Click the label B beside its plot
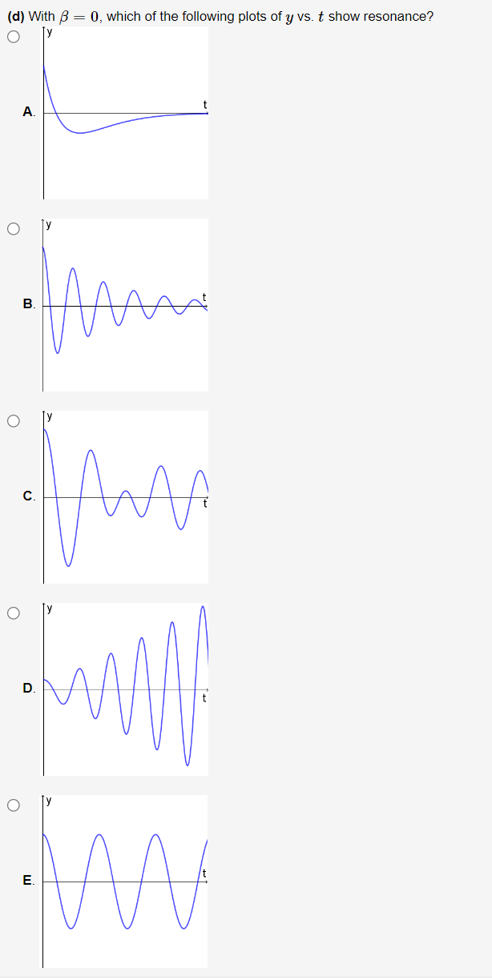This screenshot has height=980, width=492. pyautogui.click(x=29, y=305)
